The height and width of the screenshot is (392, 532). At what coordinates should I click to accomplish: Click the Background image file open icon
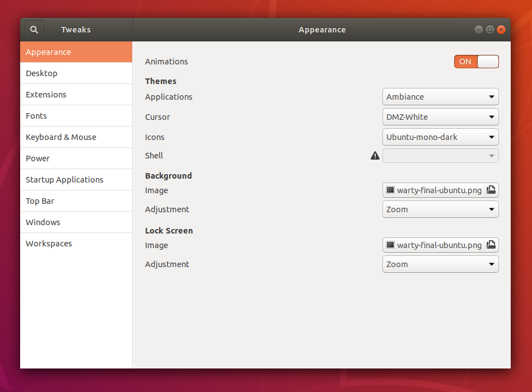click(x=491, y=190)
